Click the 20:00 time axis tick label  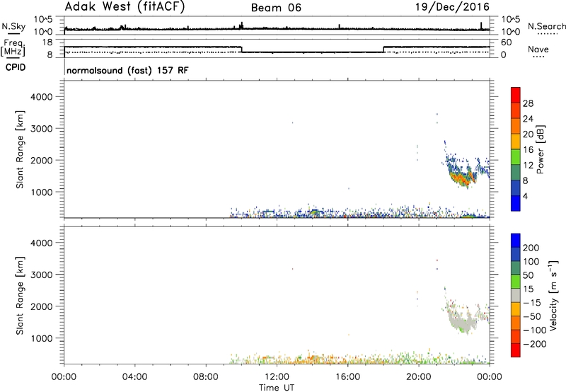coord(419,377)
